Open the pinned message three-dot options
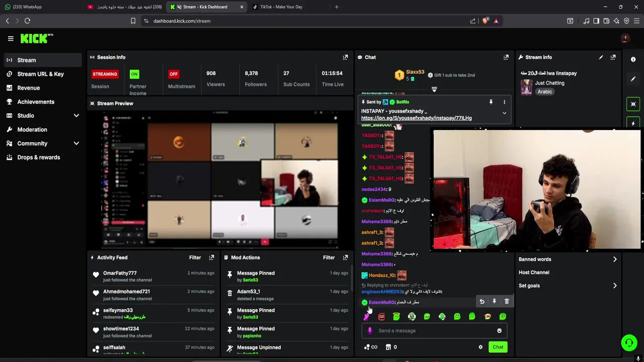644x362 pixels. click(504, 102)
